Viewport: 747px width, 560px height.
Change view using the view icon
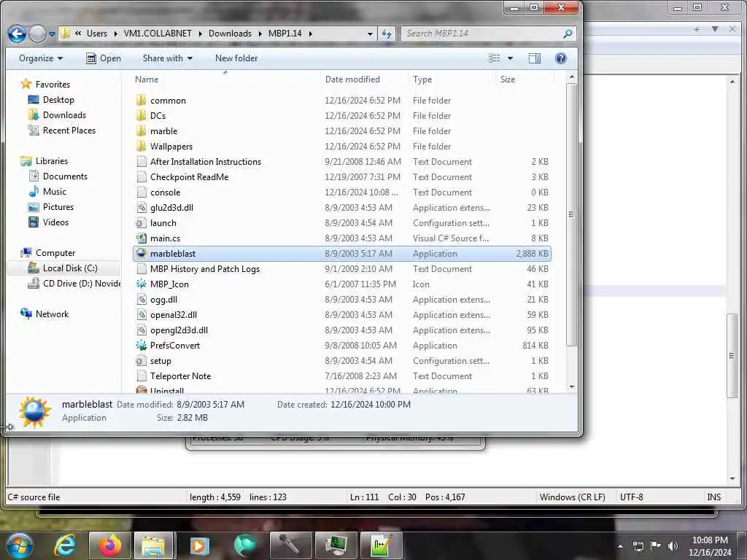pyautogui.click(x=495, y=58)
